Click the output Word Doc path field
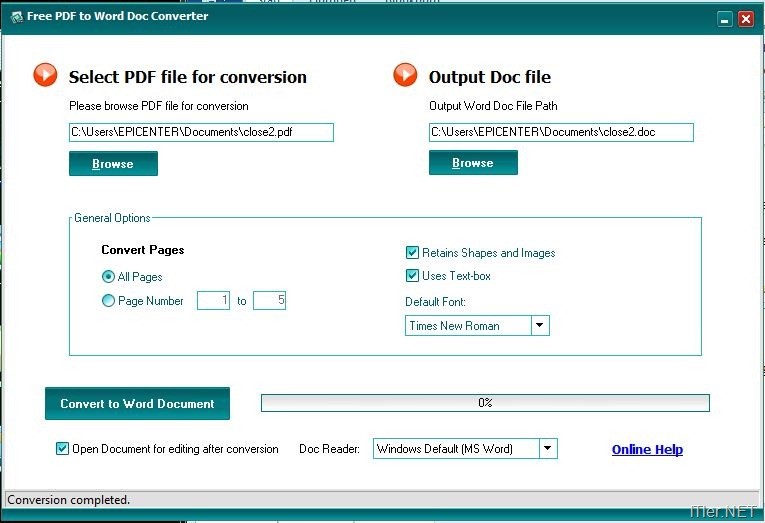The width and height of the screenshot is (765, 523). pyautogui.click(x=561, y=132)
